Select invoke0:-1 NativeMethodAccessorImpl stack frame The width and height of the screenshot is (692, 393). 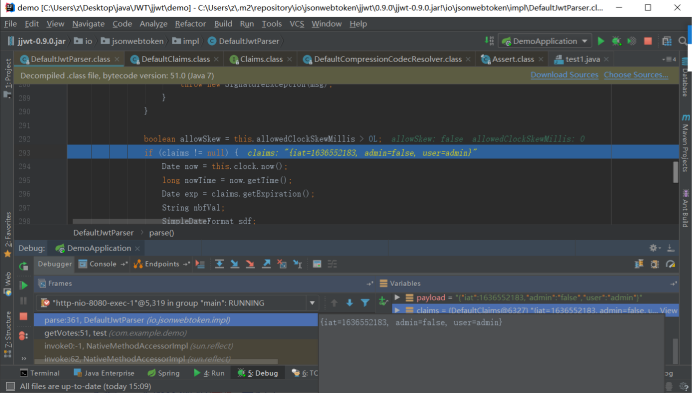[176, 346]
